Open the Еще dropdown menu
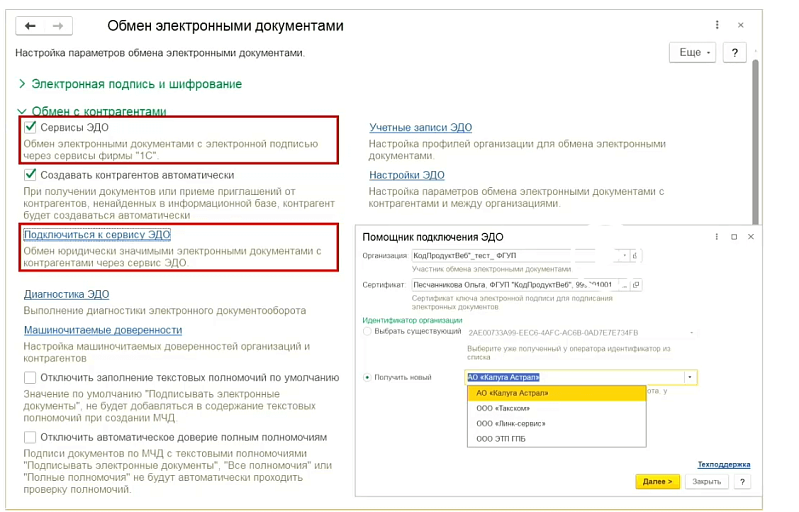This screenshot has height=512, width=799. [693, 52]
